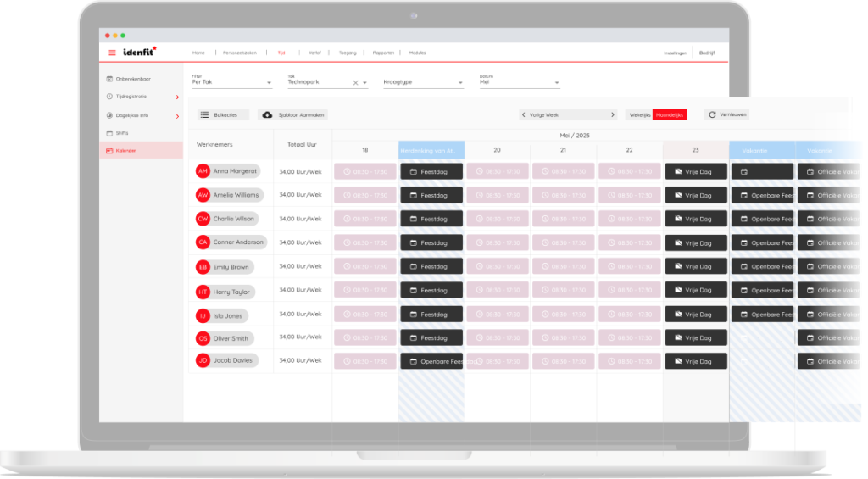Image resolution: width=868 pixels, height=479 pixels.
Task: Open the Verlof menu tab
Action: point(314,53)
